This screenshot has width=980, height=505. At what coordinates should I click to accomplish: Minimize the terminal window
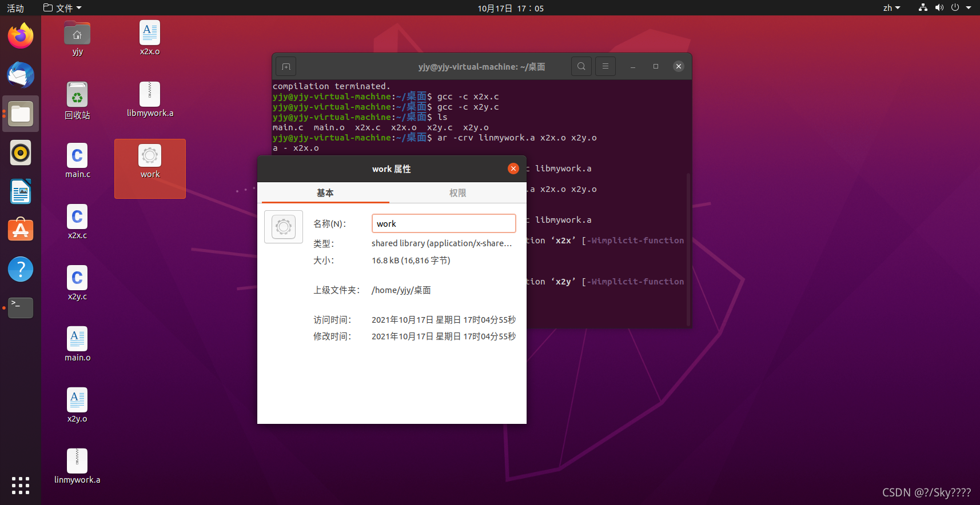coord(633,67)
